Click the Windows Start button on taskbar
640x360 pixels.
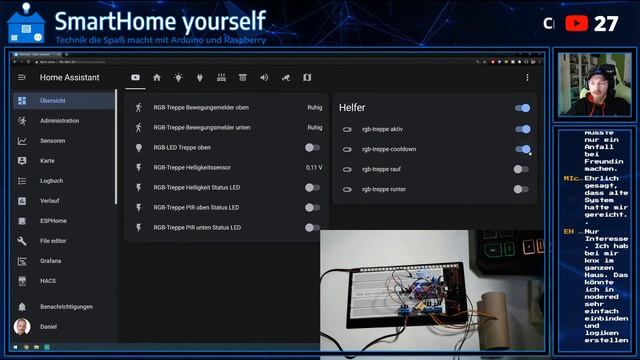click(x=15, y=347)
